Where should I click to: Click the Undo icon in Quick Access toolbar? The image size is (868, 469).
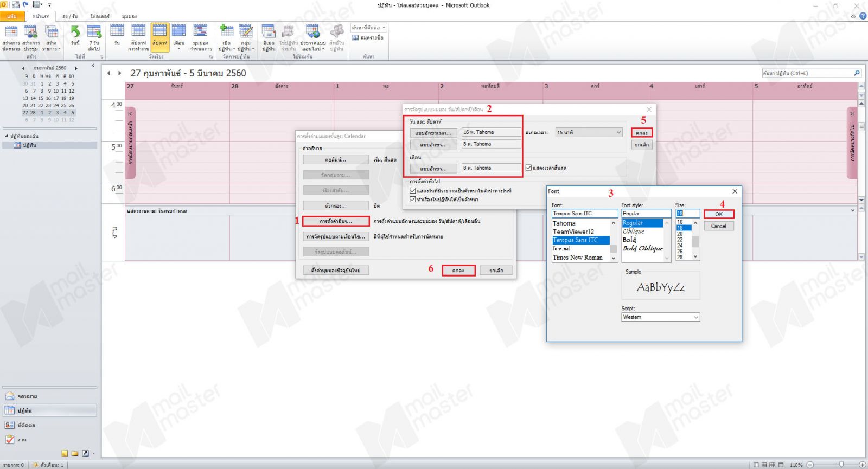tap(25, 5)
